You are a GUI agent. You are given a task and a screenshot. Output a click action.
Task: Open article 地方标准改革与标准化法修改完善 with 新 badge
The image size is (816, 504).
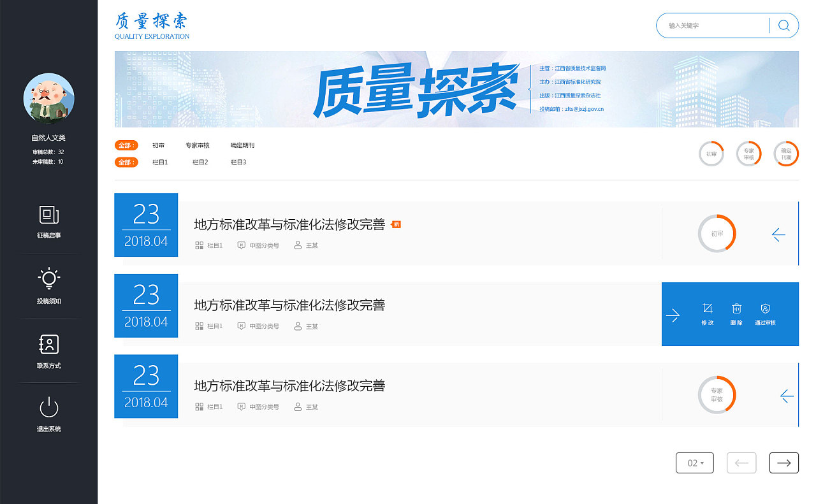click(290, 224)
